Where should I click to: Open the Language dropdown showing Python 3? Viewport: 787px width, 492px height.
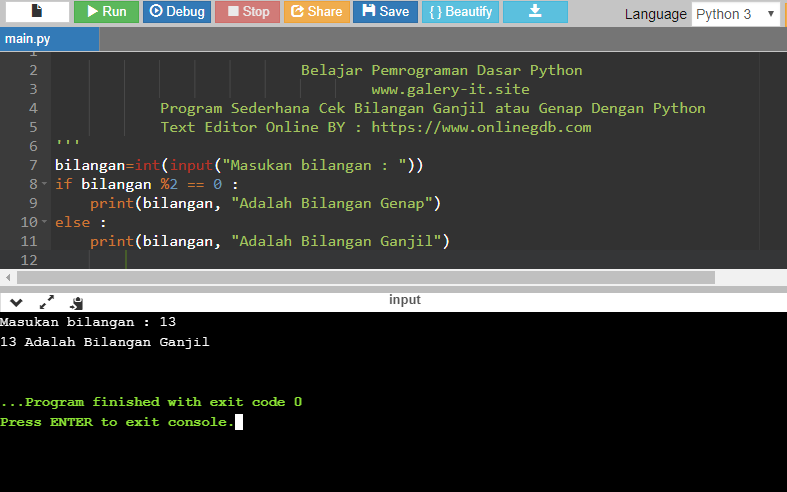click(x=736, y=14)
